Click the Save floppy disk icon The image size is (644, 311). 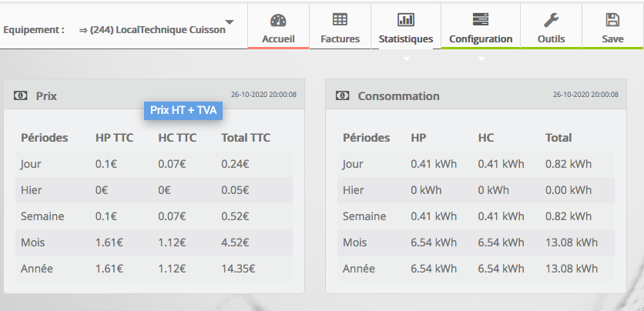point(612,20)
